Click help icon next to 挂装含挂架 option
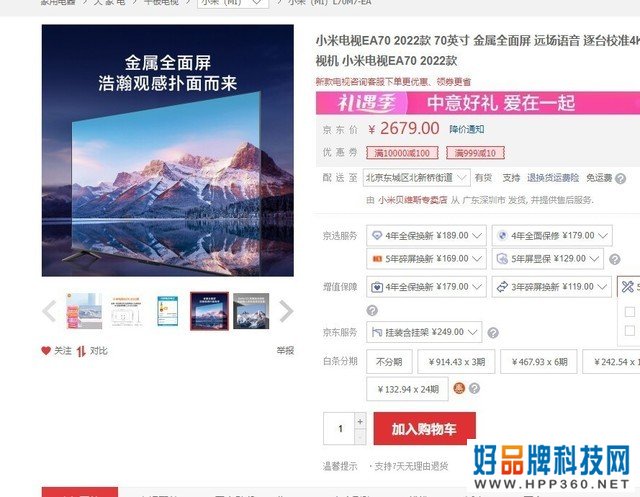 coord(493,333)
